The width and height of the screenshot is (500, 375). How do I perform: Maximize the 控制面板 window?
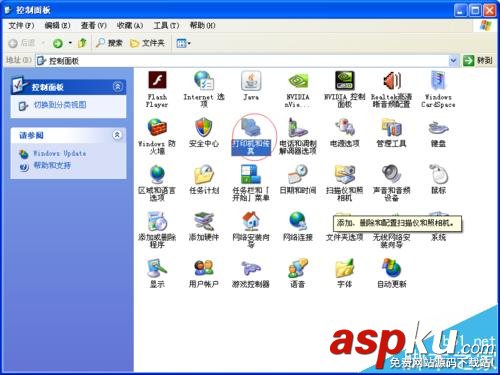pos(475,10)
